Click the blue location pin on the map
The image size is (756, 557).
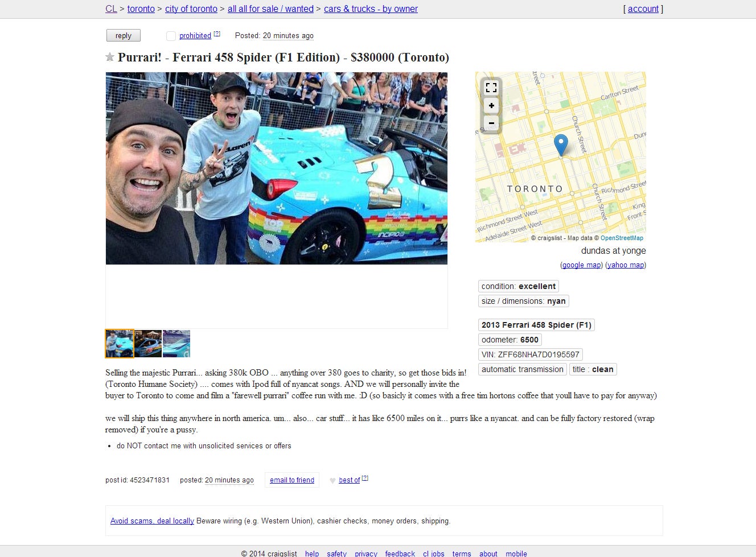coord(561,145)
